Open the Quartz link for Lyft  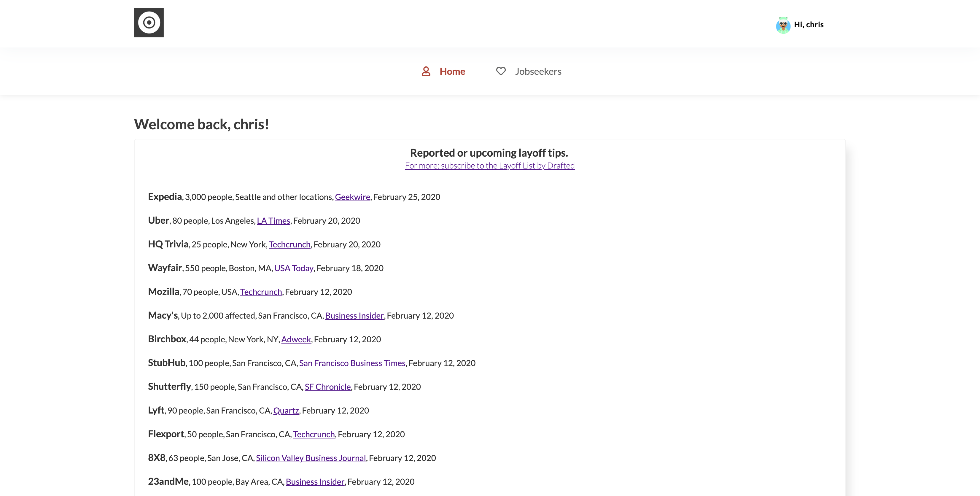coord(286,411)
